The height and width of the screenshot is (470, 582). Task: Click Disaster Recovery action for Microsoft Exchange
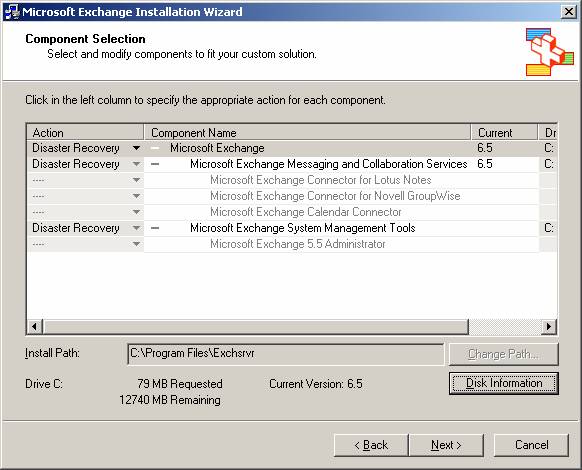point(76,148)
